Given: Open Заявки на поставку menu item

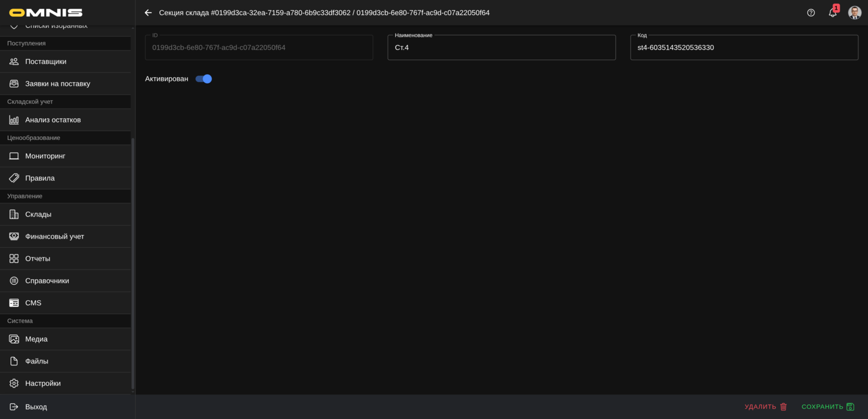Looking at the screenshot, I should 58,84.
